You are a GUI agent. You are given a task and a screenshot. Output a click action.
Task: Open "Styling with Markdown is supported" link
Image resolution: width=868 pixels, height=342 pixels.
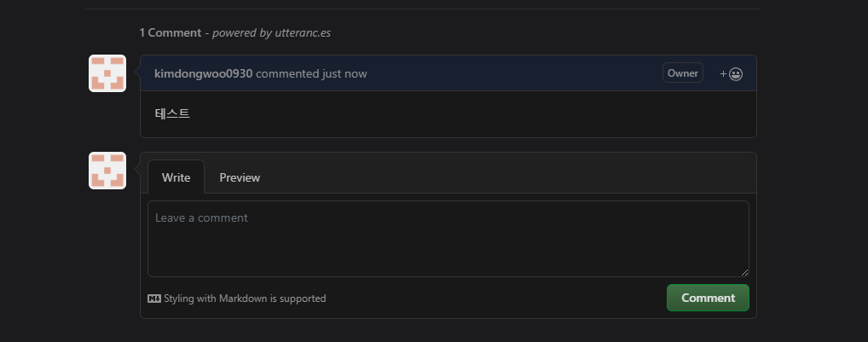tap(245, 299)
